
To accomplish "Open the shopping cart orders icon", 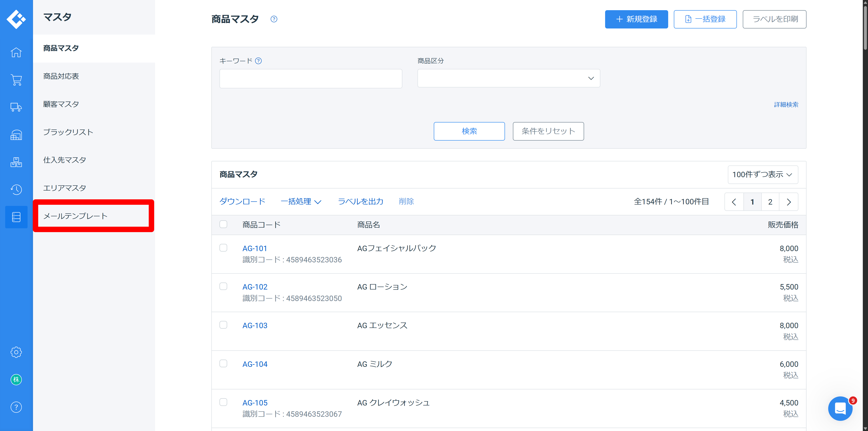I will coord(16,80).
